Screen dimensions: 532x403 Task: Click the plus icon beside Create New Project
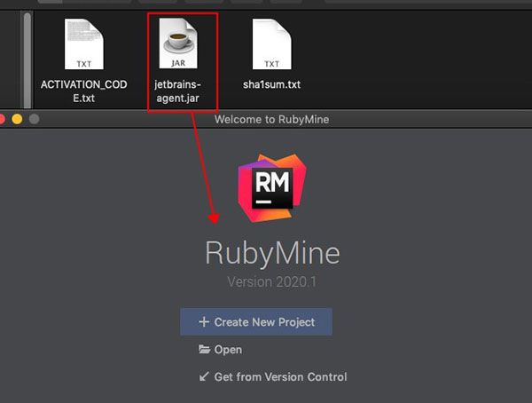204,322
